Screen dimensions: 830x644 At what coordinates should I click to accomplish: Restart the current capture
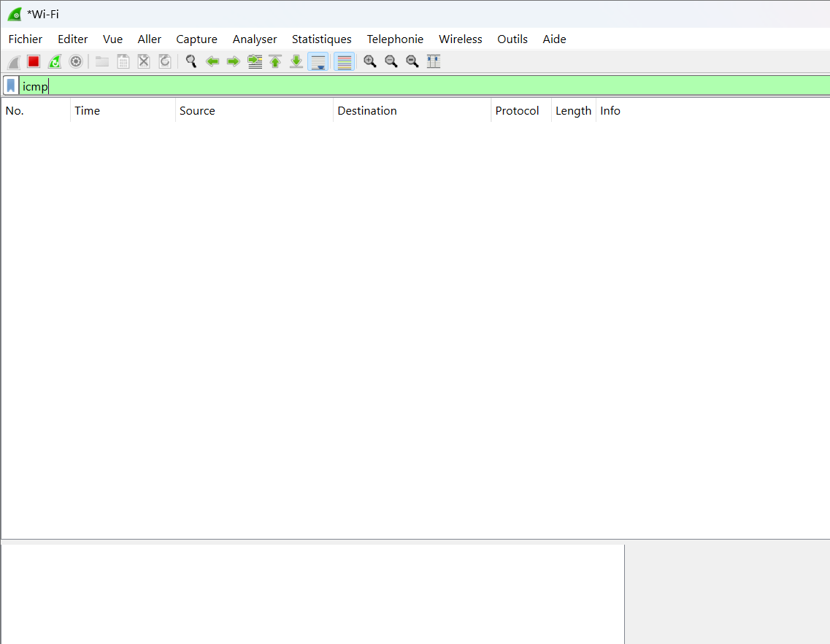pyautogui.click(x=55, y=62)
